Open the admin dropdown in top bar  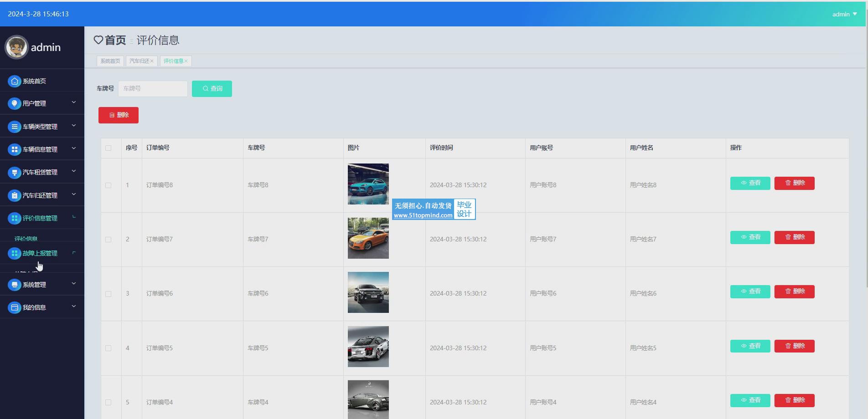pos(845,14)
